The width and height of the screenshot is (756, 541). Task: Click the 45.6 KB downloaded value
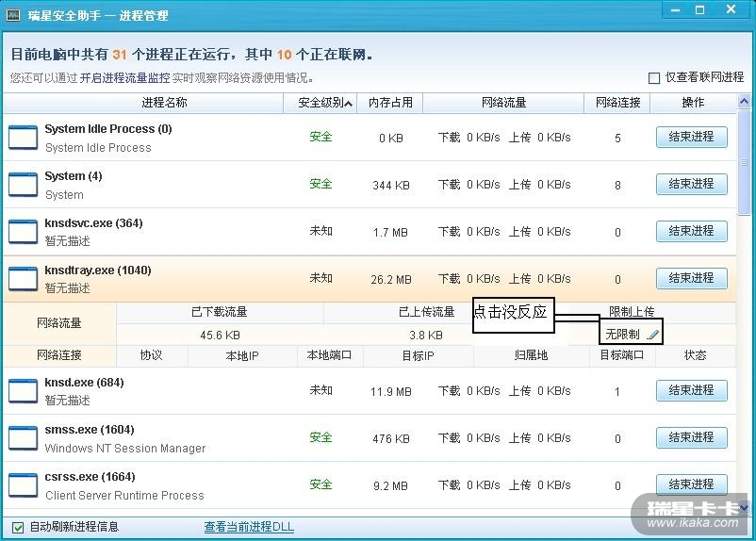(220, 336)
